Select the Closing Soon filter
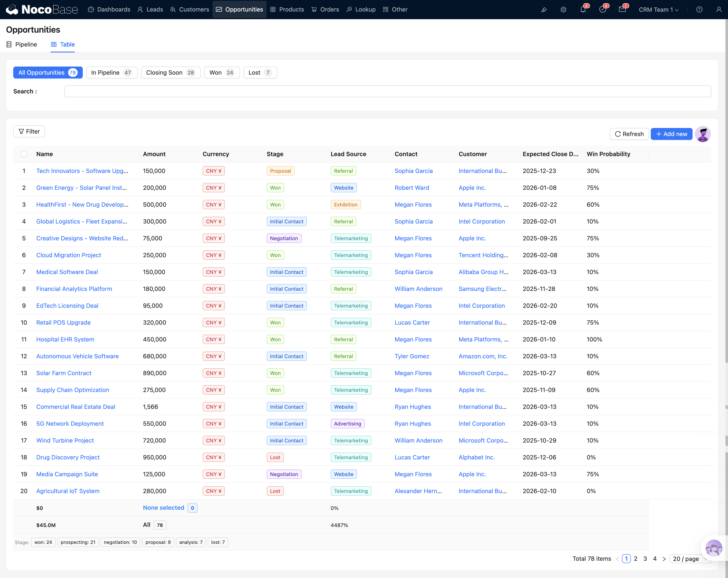The height and width of the screenshot is (578, 728). click(170, 73)
